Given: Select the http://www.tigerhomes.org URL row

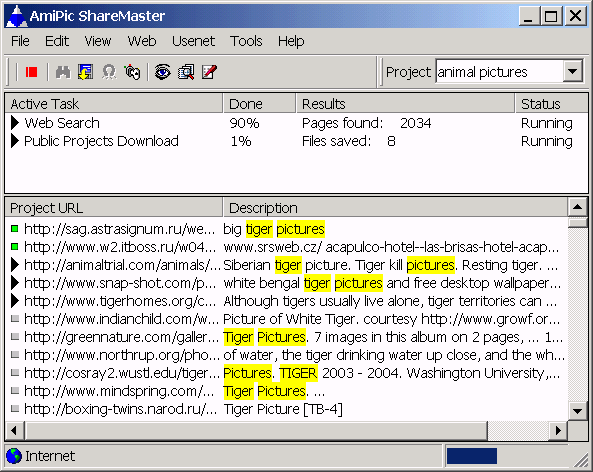Looking at the screenshot, I should point(286,301).
